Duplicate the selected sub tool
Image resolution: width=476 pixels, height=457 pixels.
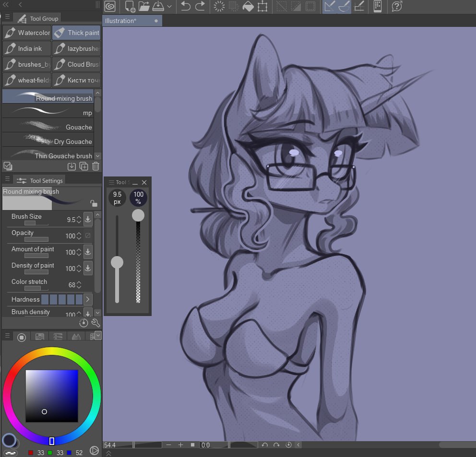click(84, 166)
